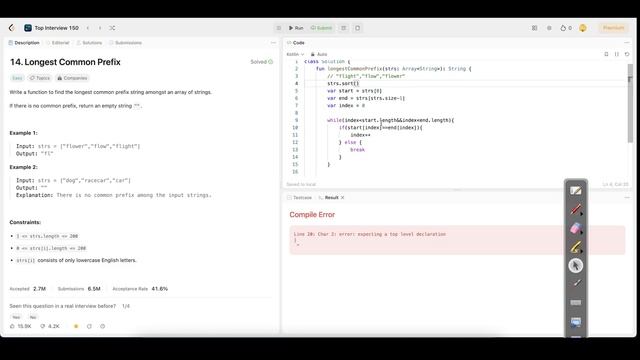
Task: Expand the Companies tag
Action: click(x=72, y=78)
